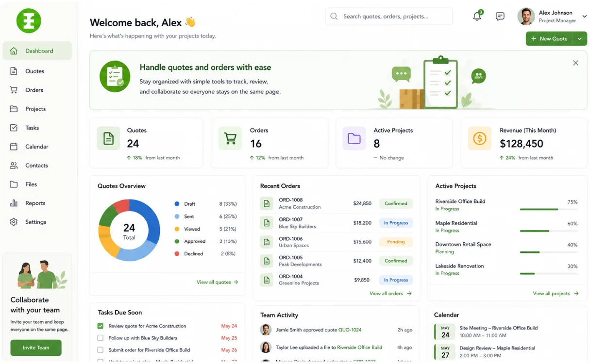Image resolution: width=590 pixels, height=364 pixels.
Task: Click the Confirmed badge on ORD-1008
Action: [x=396, y=204]
